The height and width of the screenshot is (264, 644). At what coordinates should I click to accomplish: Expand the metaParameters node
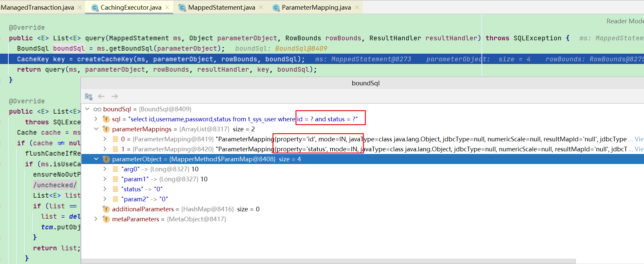pos(96,219)
